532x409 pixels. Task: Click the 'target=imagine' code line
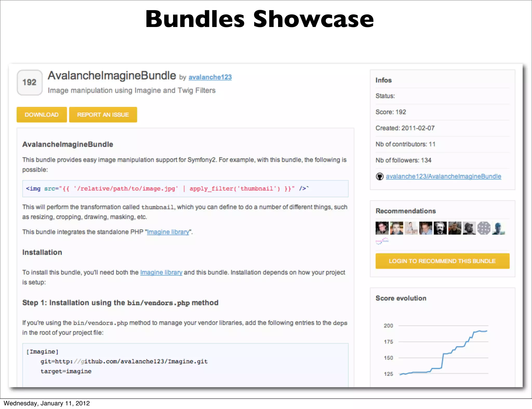point(66,371)
